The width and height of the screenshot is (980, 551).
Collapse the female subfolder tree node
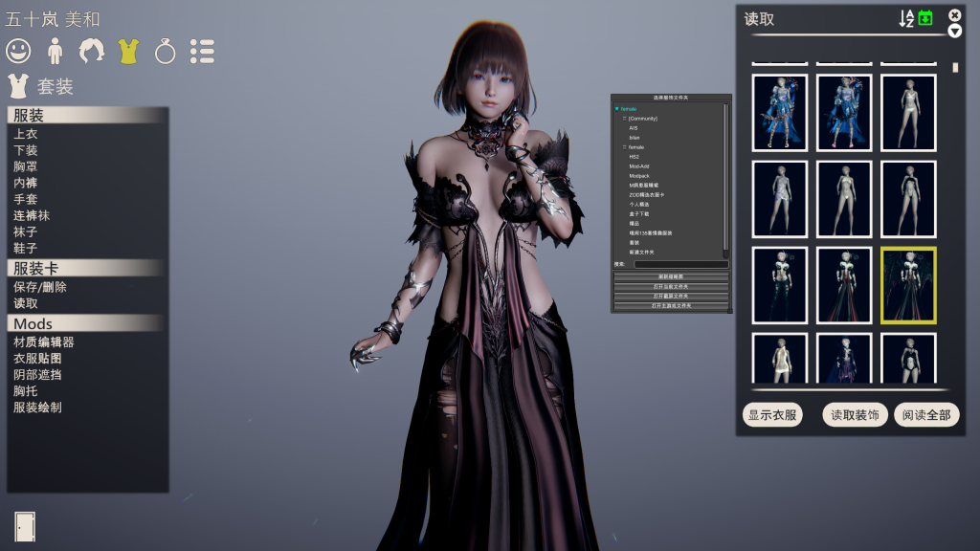click(624, 146)
